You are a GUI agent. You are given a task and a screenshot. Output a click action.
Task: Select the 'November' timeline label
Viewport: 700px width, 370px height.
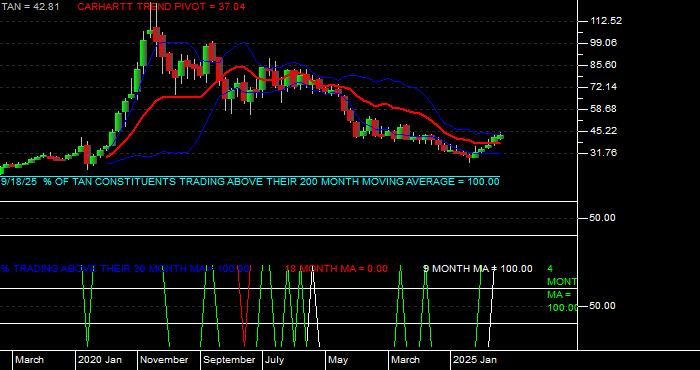pyautogui.click(x=164, y=360)
